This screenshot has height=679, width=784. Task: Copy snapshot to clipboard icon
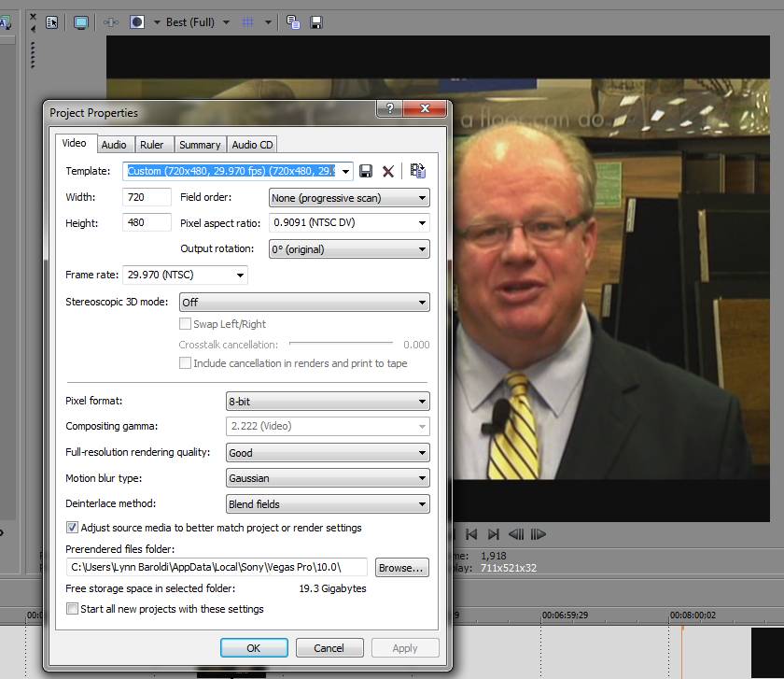293,22
